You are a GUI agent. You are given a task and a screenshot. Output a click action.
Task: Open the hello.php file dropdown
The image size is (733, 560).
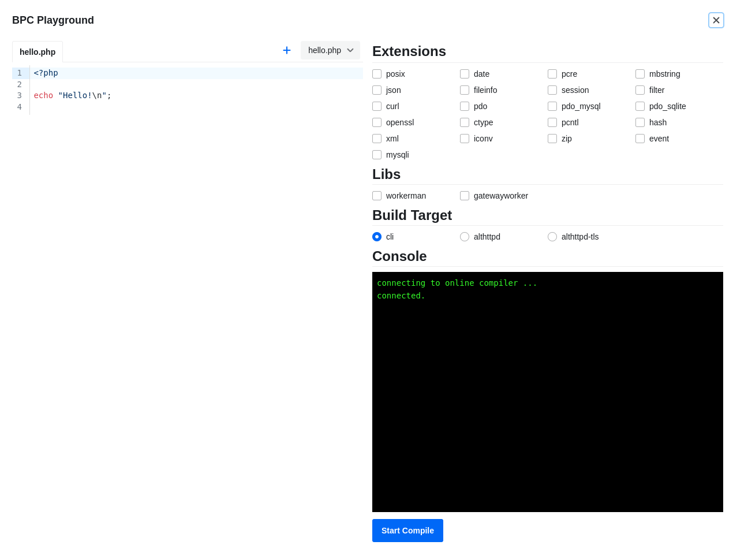[330, 50]
